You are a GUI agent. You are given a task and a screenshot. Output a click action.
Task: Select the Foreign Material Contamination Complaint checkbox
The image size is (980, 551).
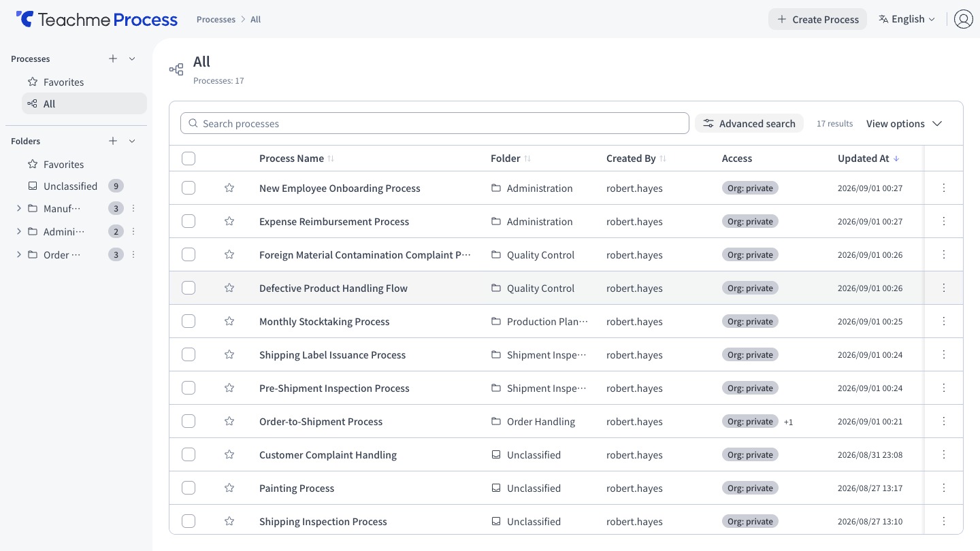coord(189,254)
